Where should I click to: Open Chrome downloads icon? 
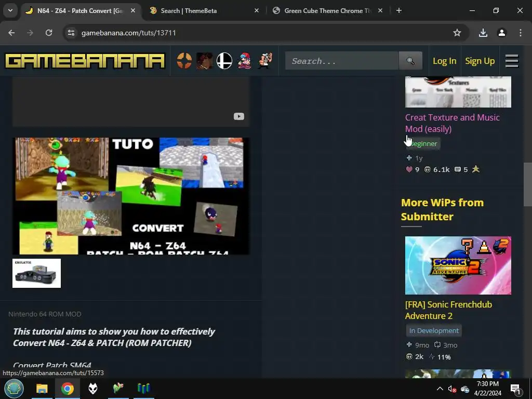pyautogui.click(x=483, y=33)
